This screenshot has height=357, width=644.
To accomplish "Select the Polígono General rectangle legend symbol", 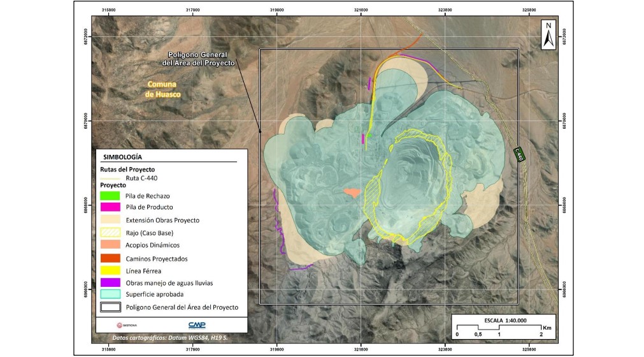I will [111, 307].
